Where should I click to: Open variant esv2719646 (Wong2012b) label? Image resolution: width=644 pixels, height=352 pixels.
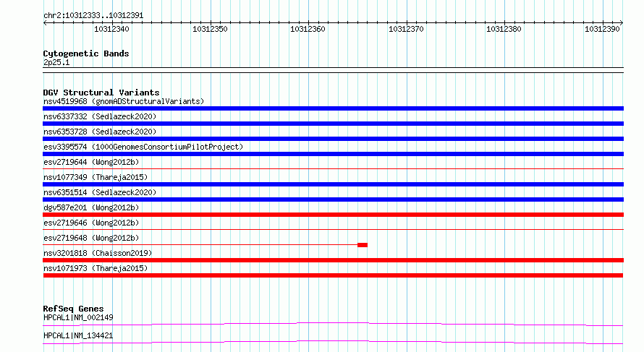pyautogui.click(x=91, y=223)
